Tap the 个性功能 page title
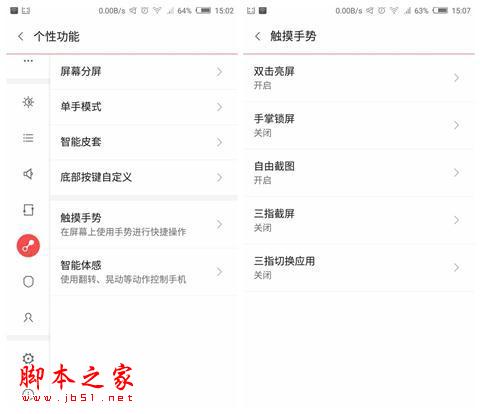480x414 pixels. point(57,36)
